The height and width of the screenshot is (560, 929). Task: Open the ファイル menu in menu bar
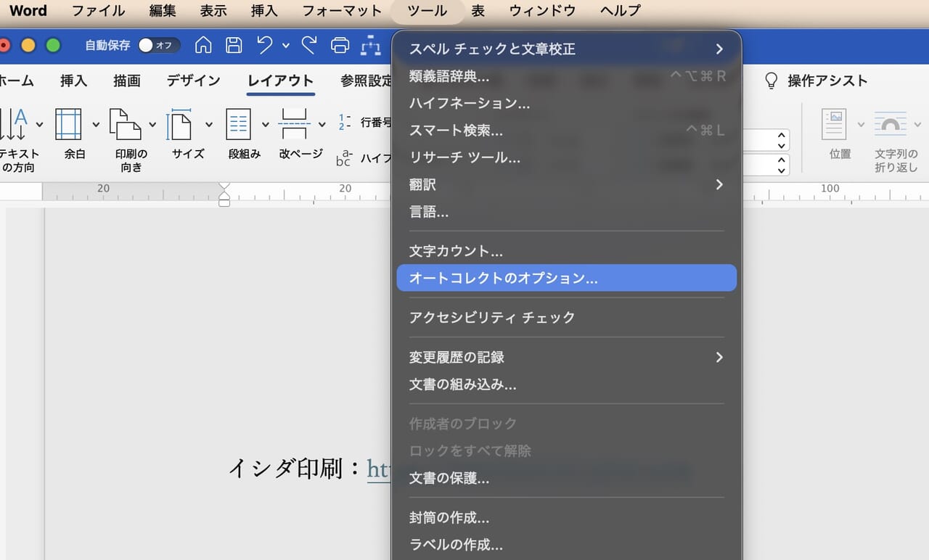(x=98, y=11)
